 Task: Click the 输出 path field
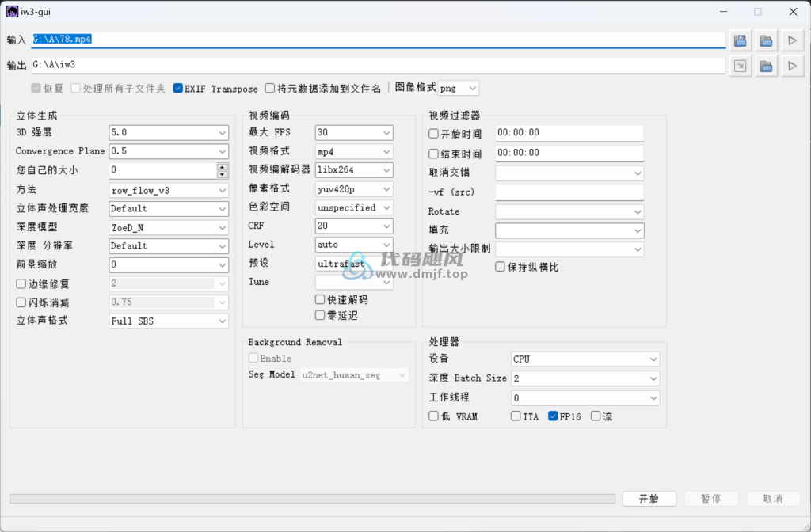coord(378,65)
